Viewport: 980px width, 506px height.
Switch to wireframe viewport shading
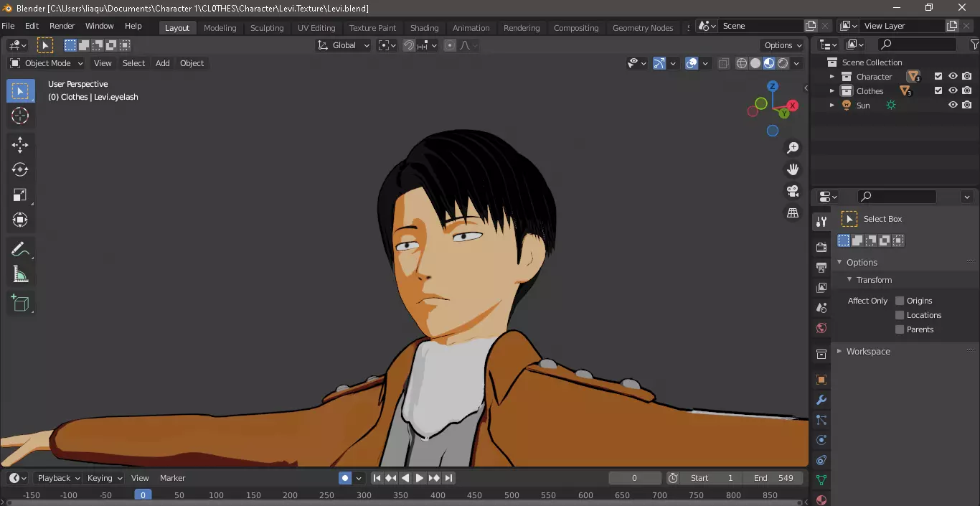point(742,63)
